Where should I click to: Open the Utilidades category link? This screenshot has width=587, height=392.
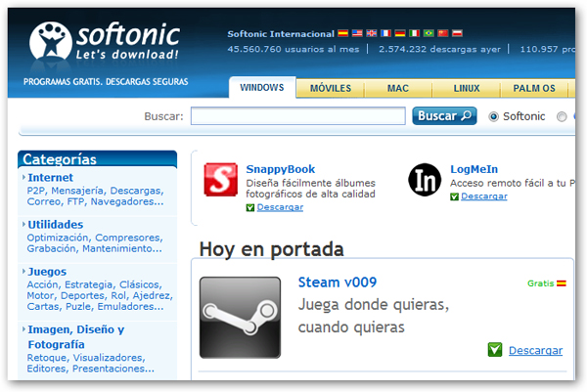56,225
